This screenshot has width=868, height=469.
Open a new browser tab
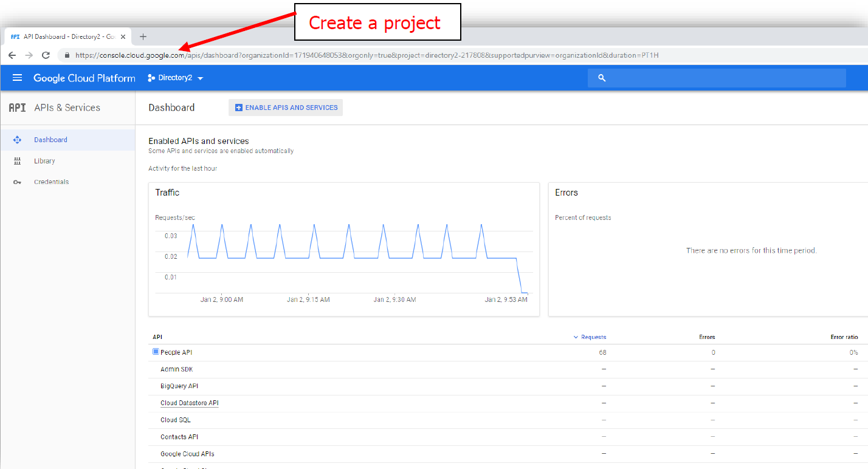click(143, 36)
